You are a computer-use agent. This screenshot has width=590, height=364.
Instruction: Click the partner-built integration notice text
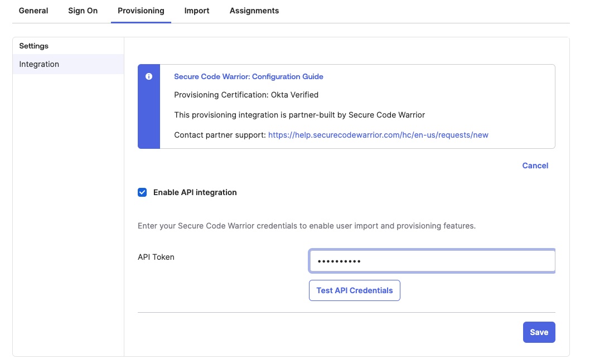(x=299, y=115)
